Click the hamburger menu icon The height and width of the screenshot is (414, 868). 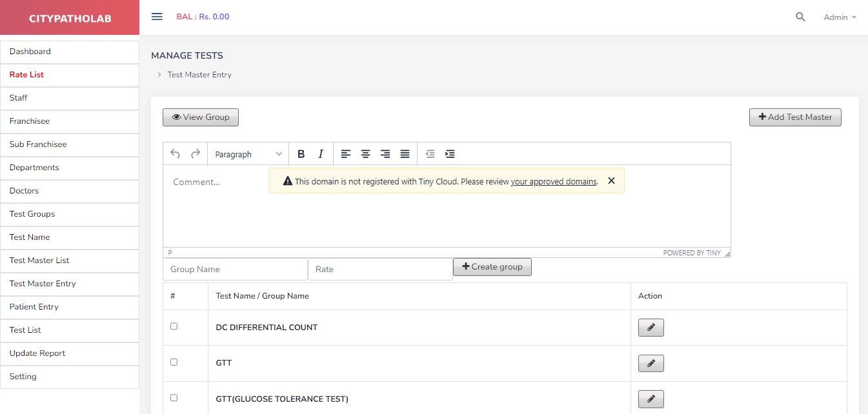pos(157,17)
